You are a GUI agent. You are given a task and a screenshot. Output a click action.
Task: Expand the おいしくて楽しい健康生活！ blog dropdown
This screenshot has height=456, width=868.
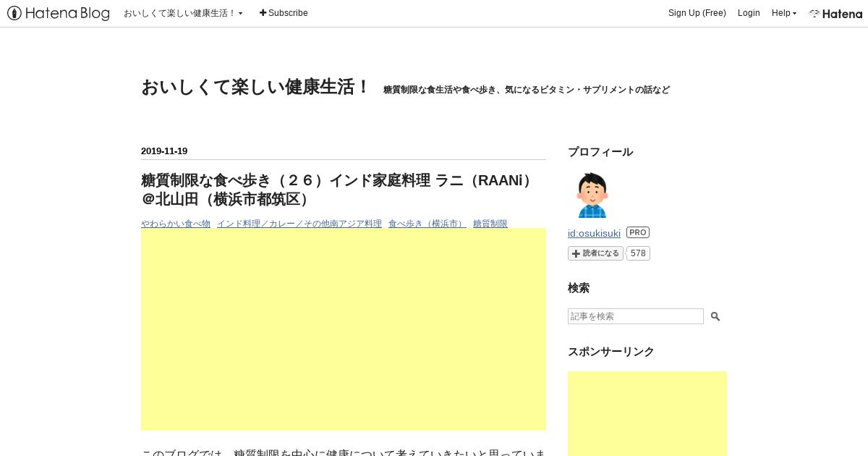pyautogui.click(x=183, y=13)
